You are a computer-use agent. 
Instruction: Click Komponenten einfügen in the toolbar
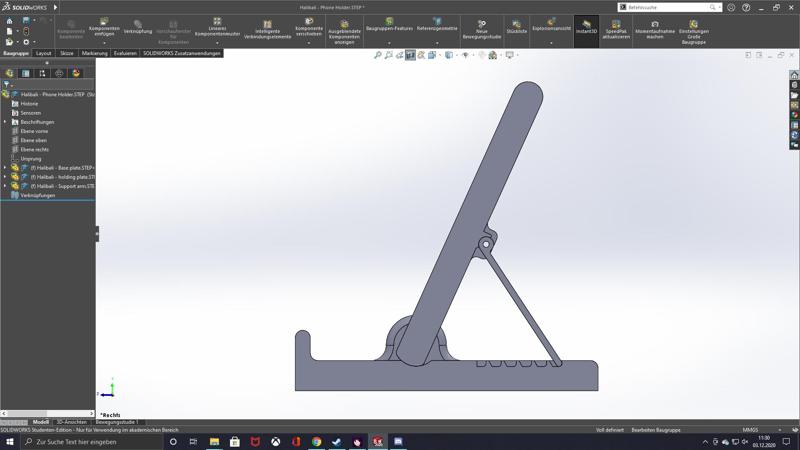tap(104, 27)
